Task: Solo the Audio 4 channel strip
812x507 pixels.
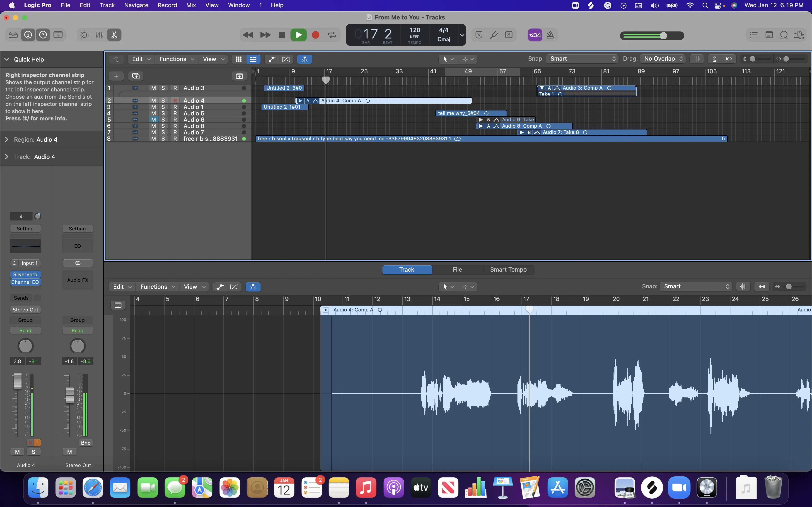Action: coord(33,452)
